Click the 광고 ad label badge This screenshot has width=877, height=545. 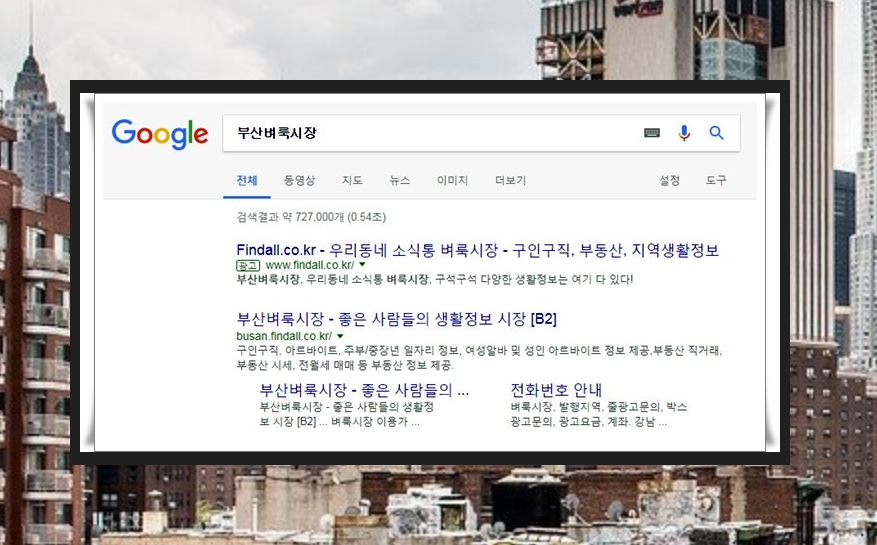248,265
